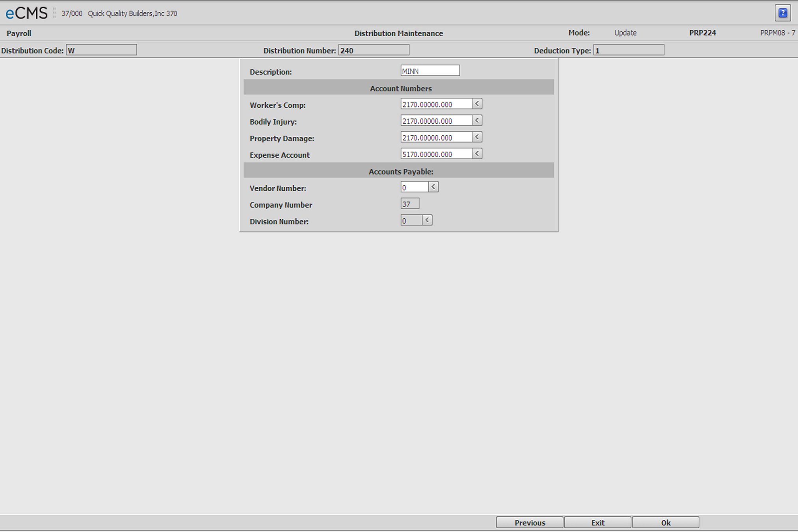This screenshot has width=798, height=532.
Task: Open lookup for Worker's Comp account
Action: 477,104
